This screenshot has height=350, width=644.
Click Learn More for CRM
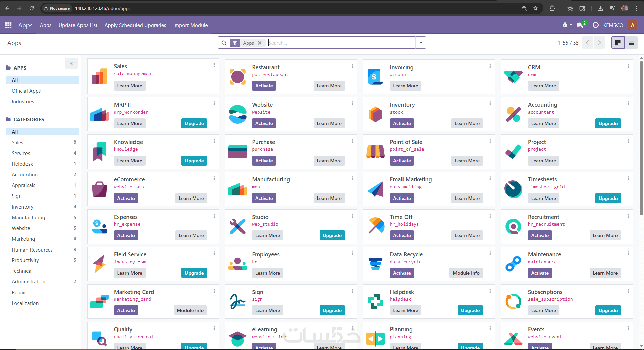(543, 86)
